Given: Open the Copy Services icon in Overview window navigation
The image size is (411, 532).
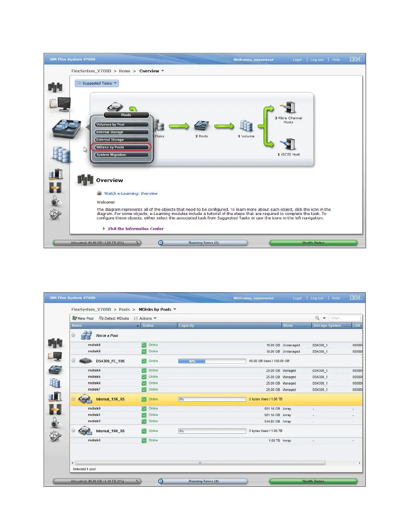Looking at the screenshot, I should pos(55,187).
